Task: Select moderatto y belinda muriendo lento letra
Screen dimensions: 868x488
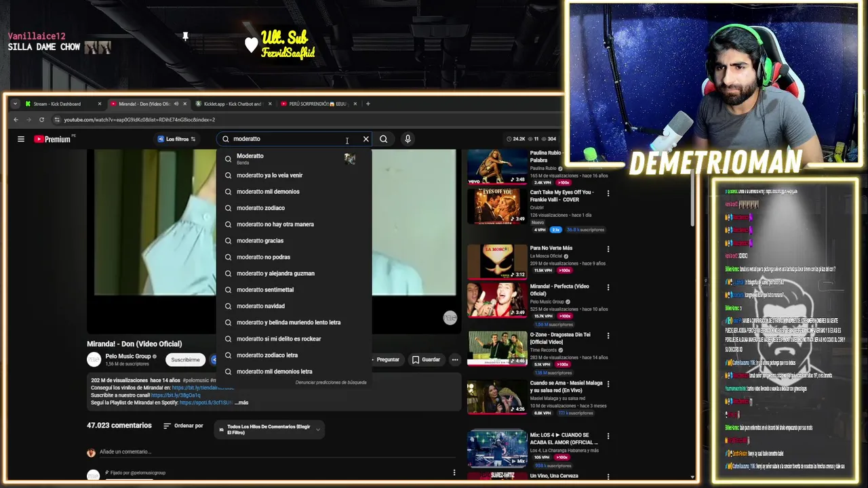Action: (294, 322)
